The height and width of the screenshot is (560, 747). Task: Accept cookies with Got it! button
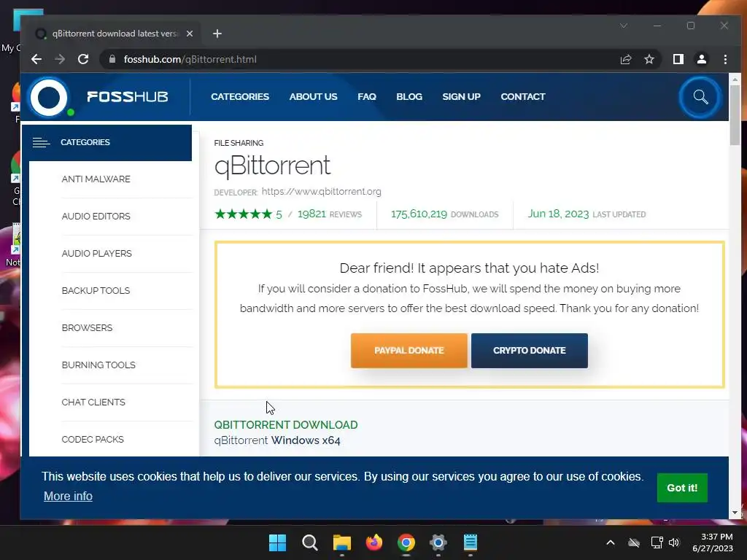[682, 488]
